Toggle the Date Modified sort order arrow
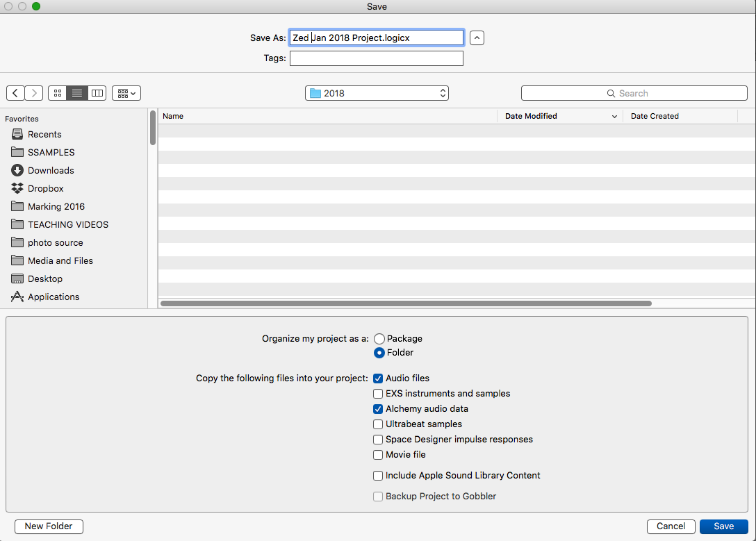756x541 pixels. point(614,117)
